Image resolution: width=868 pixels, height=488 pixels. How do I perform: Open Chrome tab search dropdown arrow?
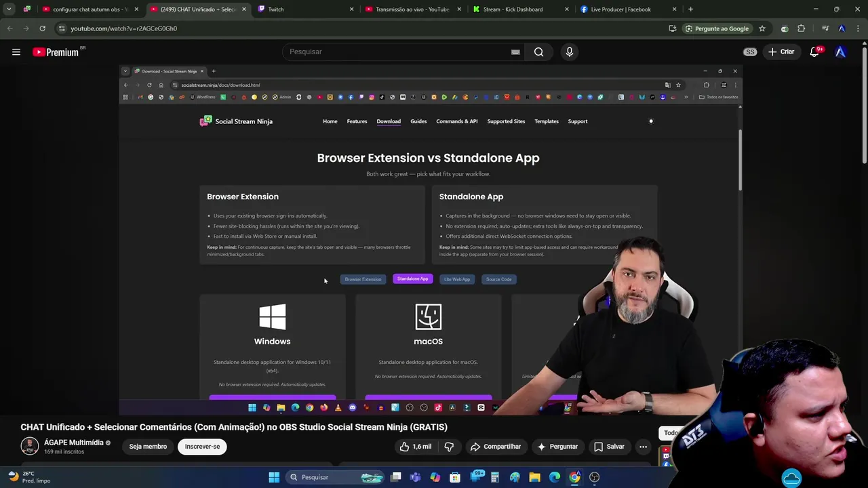coord(9,9)
